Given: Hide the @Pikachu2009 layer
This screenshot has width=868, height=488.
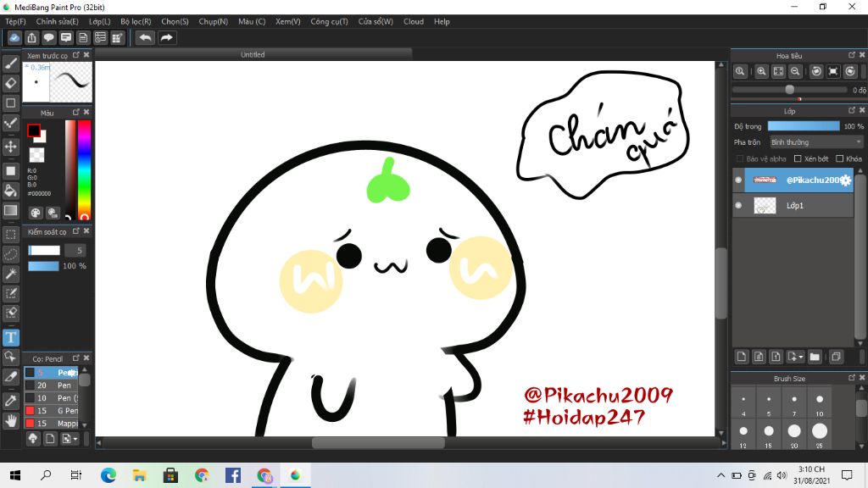Looking at the screenshot, I should pos(738,180).
